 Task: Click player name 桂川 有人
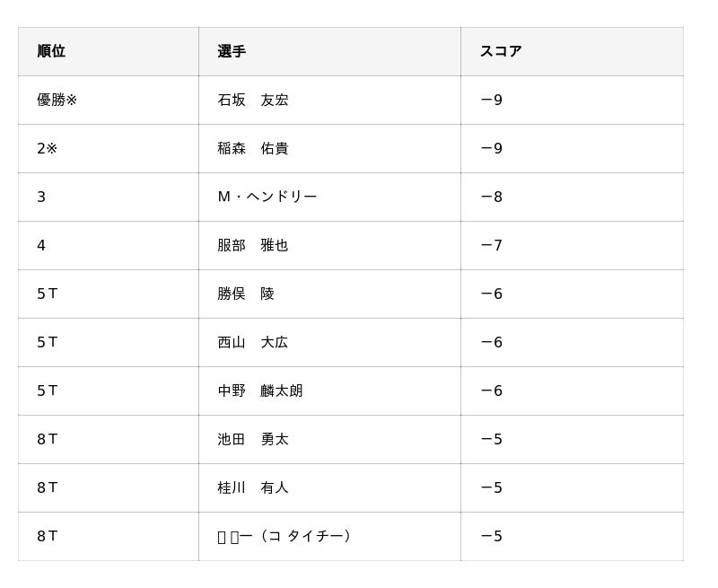tap(253, 487)
